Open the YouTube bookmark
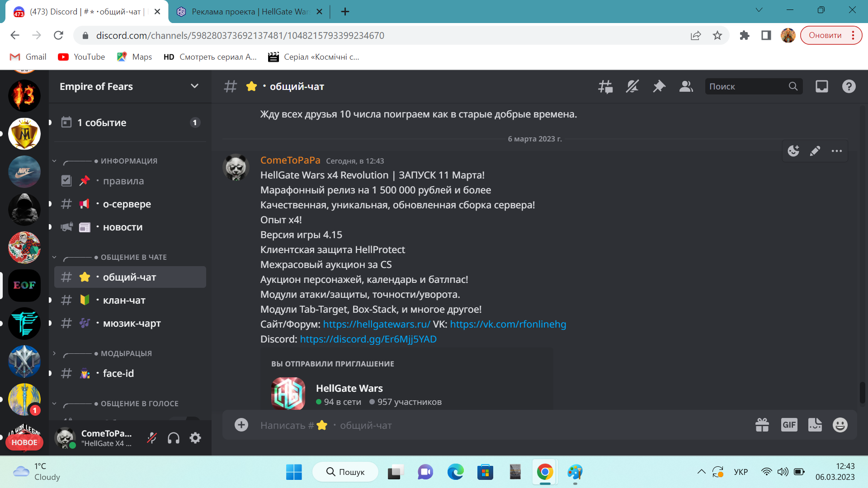 click(x=81, y=57)
